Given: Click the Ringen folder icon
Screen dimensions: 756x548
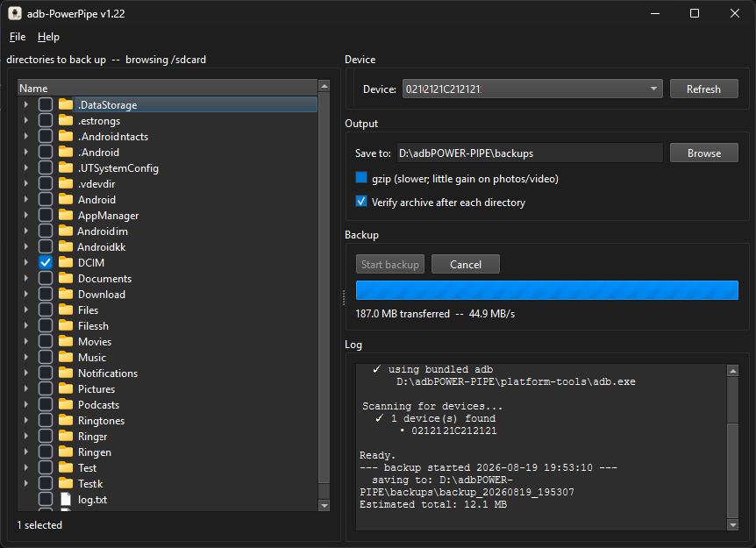Looking at the screenshot, I should [66, 452].
